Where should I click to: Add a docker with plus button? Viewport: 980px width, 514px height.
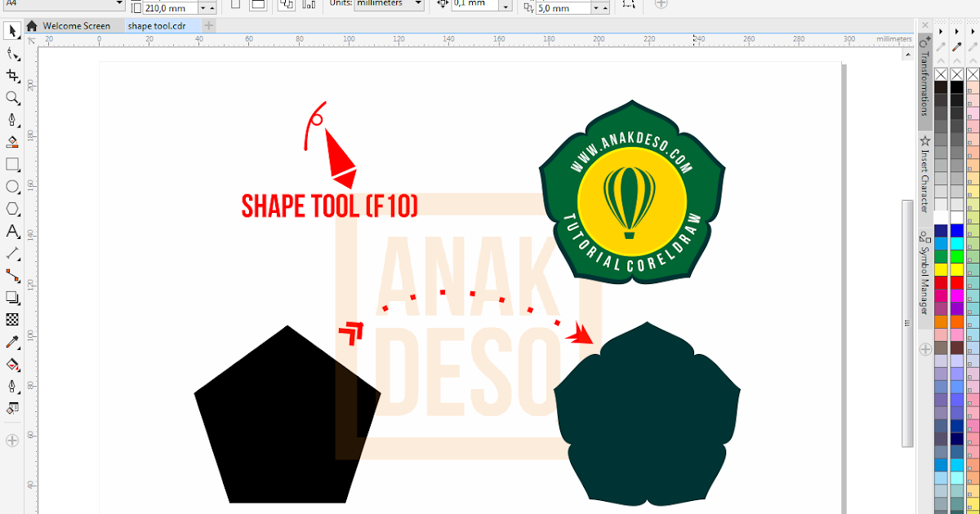coord(925,349)
